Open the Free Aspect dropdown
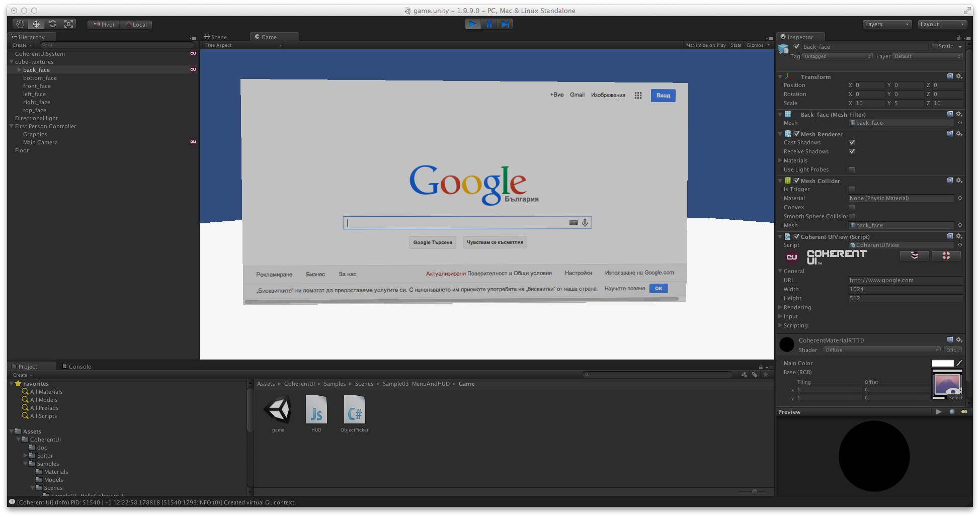The width and height of the screenshot is (980, 517). (x=243, y=45)
